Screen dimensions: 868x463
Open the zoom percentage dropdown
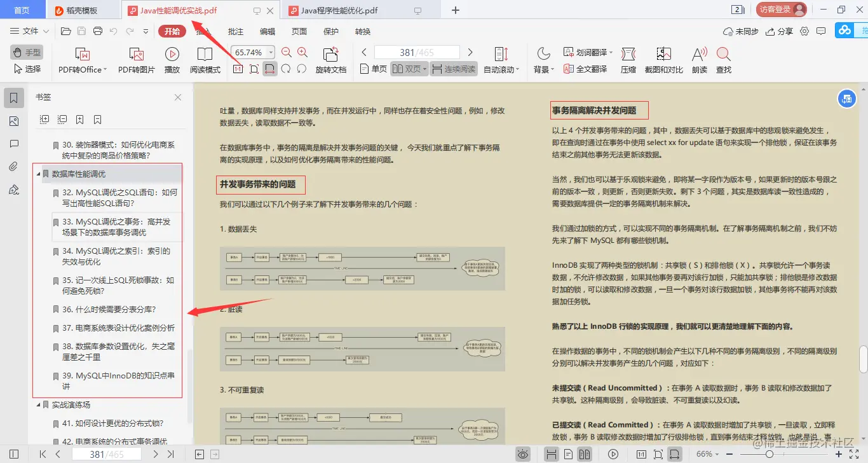(270, 52)
